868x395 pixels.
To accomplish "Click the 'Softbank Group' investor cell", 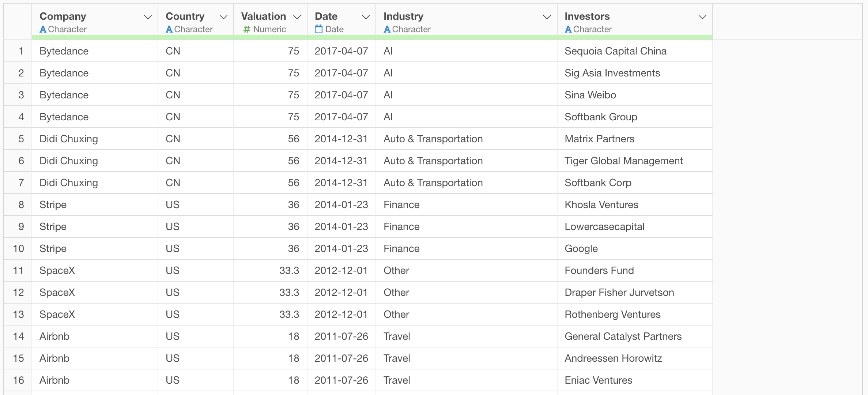I will (x=635, y=117).
